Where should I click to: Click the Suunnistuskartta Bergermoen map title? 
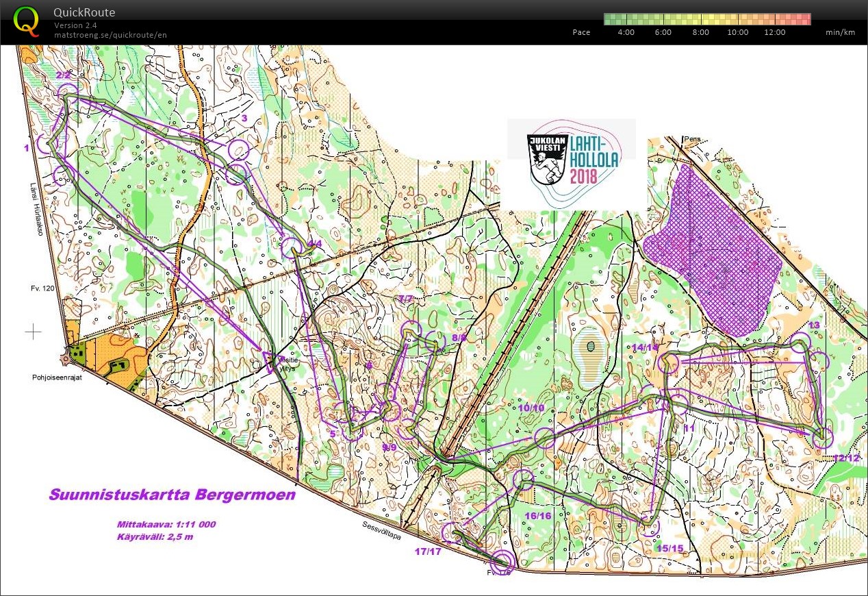(x=172, y=495)
